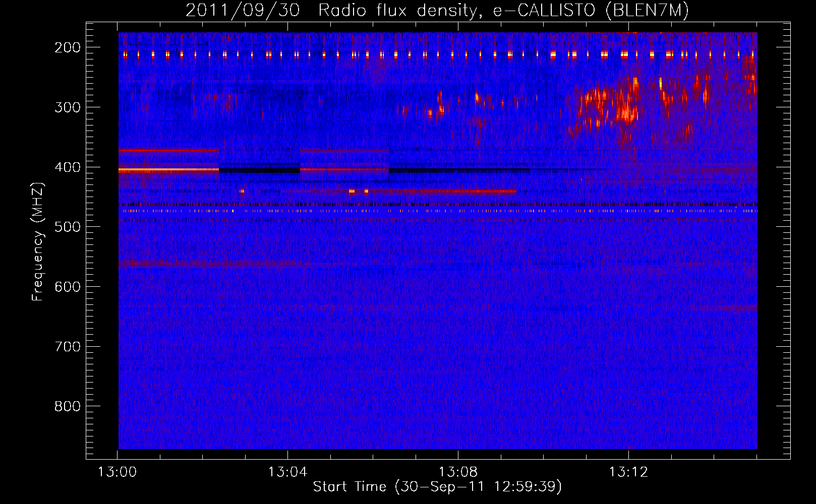This screenshot has height=504, width=816.
Task: Click the 'Start Time (30-Sep-11 12:59:39)' label
Action: click(437, 487)
